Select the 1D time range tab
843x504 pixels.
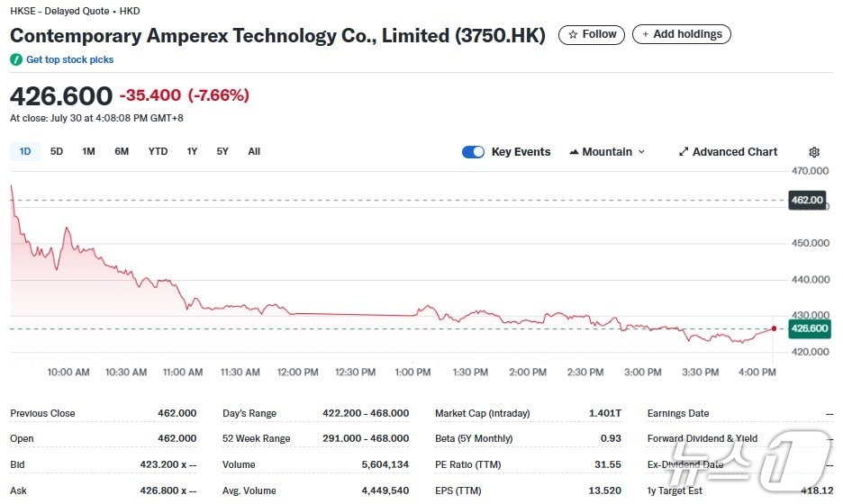click(x=25, y=151)
